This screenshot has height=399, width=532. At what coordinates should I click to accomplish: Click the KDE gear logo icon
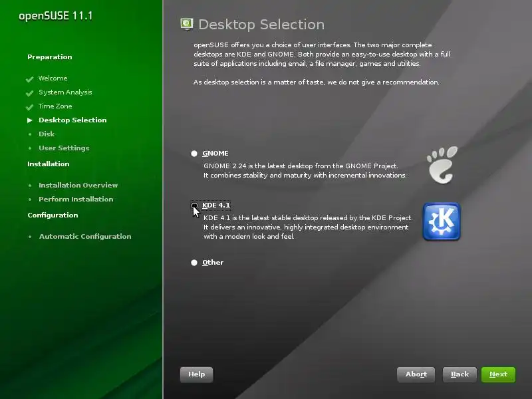coord(442,221)
